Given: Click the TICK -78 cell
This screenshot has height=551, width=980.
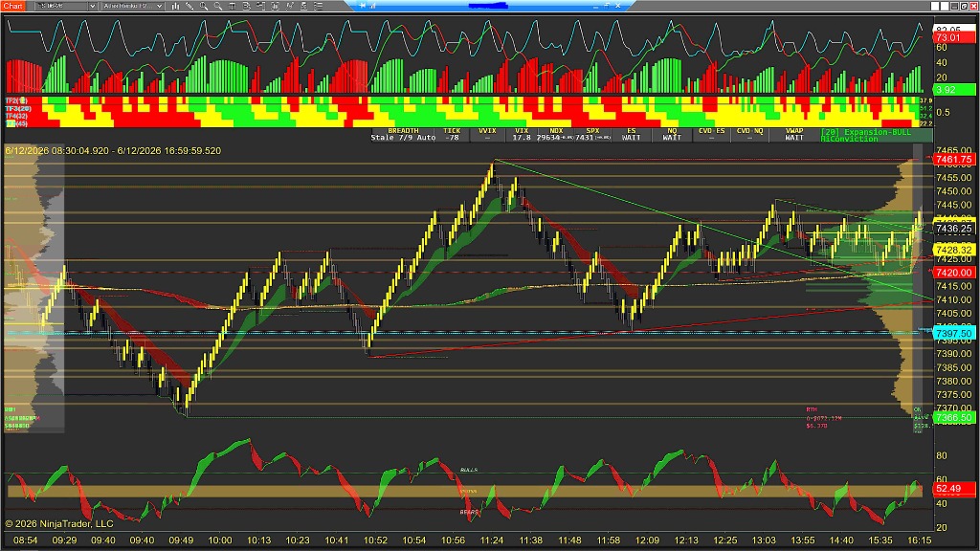Looking at the screenshot, I should (452, 134).
